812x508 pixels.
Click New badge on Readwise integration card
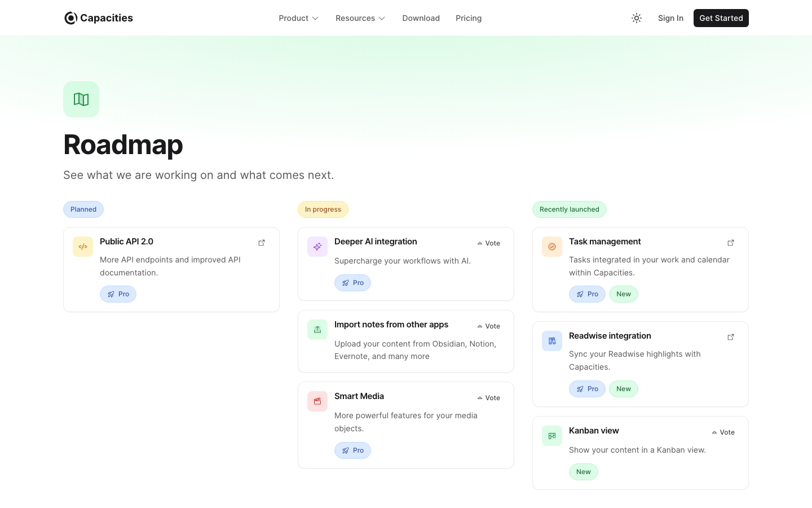pos(624,389)
